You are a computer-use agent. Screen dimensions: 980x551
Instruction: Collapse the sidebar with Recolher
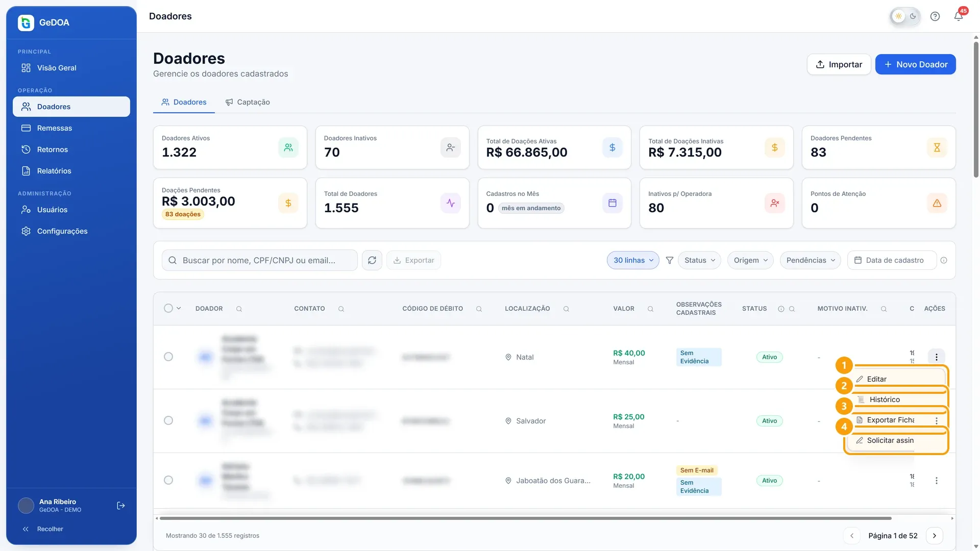[43, 529]
